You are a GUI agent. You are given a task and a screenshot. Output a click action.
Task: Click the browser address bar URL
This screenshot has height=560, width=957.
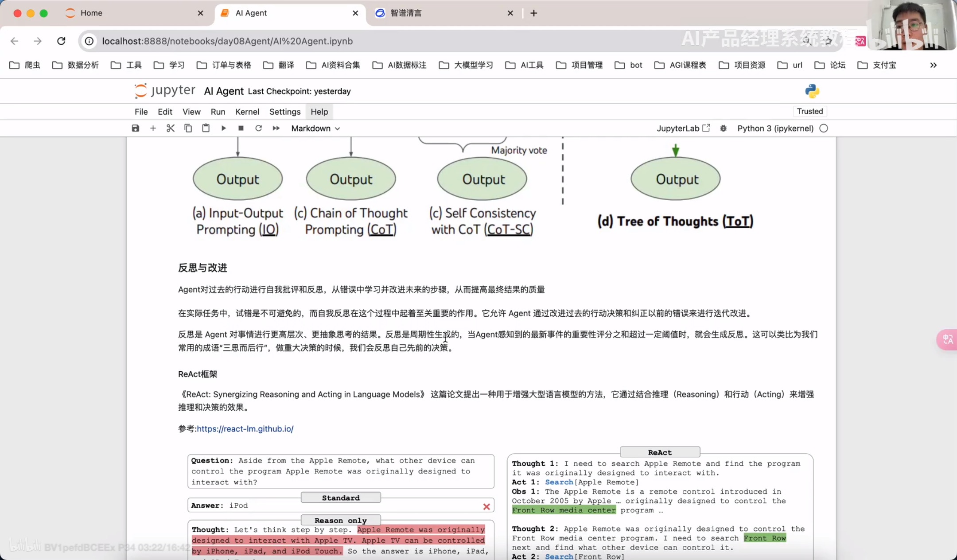[x=227, y=41]
